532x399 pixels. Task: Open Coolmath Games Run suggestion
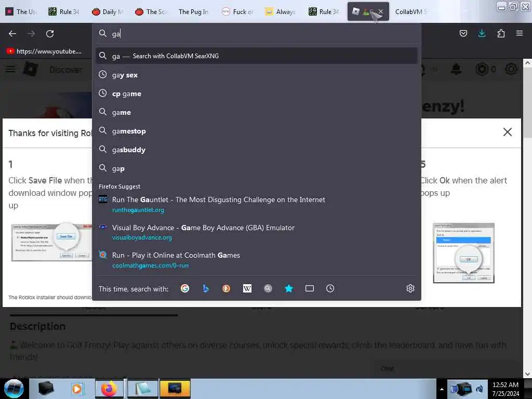click(256, 260)
